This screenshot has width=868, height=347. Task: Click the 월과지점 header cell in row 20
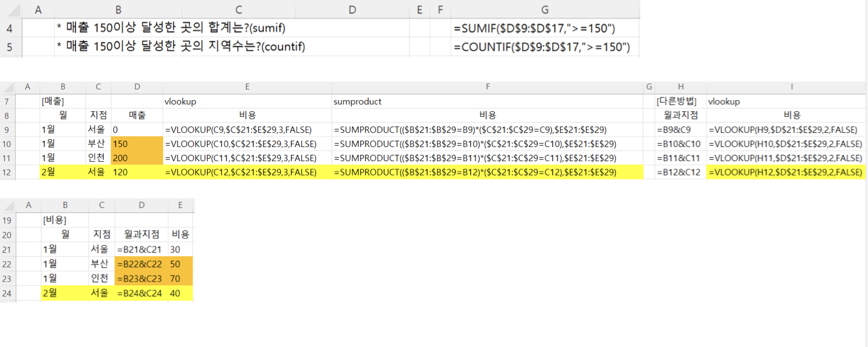pos(142,235)
